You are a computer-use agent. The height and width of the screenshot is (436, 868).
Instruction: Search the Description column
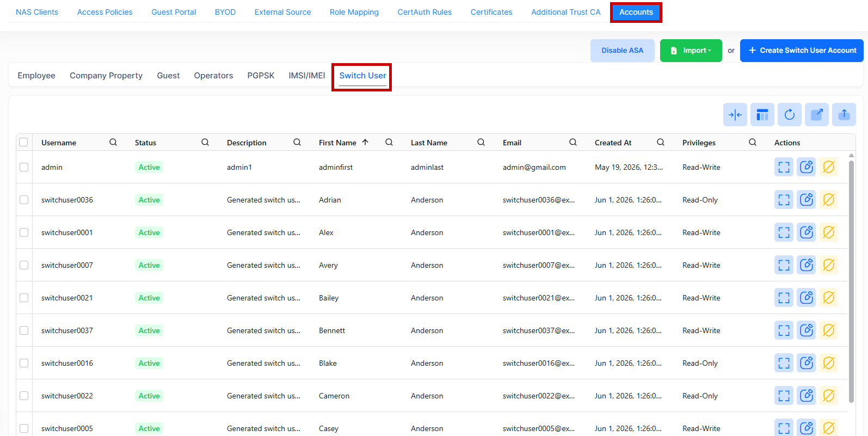[297, 142]
